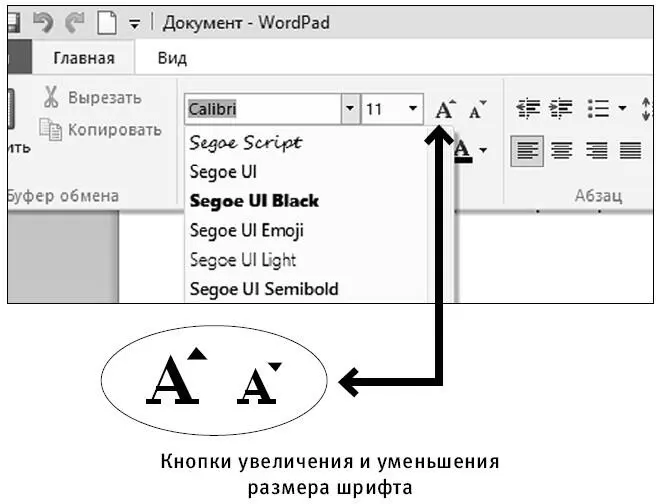Click the font size field showing 11
This screenshot has height=504, width=658.
pos(383,109)
